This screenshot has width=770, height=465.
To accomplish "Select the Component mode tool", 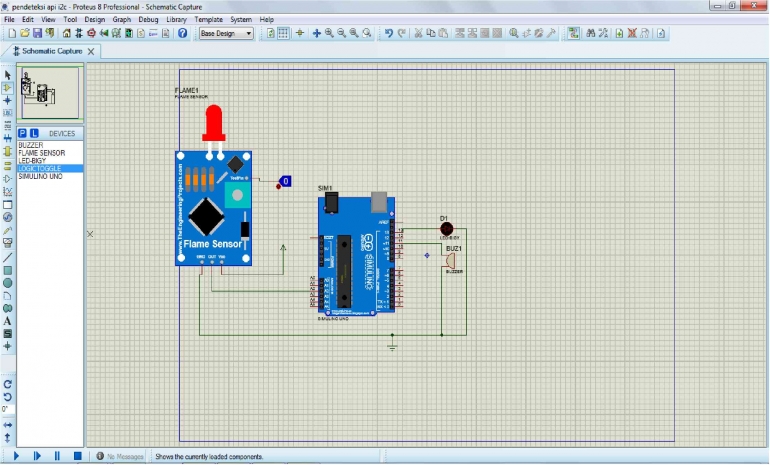I will [x=8, y=88].
